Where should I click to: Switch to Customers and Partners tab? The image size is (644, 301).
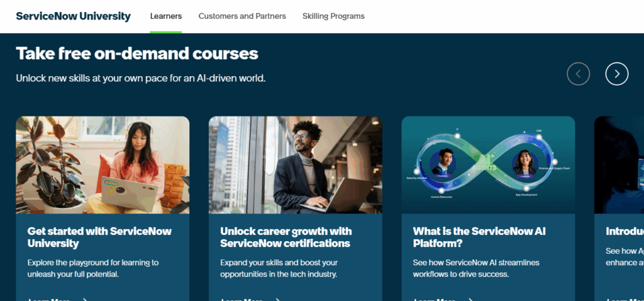point(242,16)
